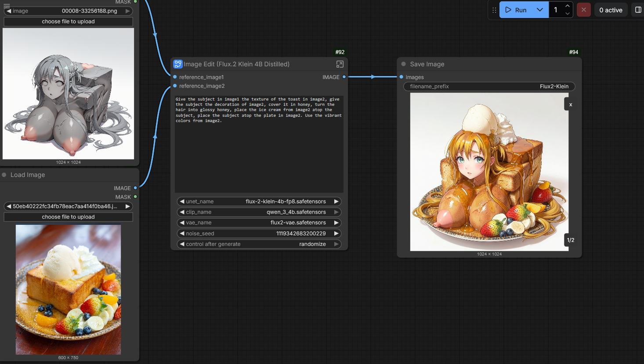Click the red cancel run X button
Image resolution: width=644 pixels, height=364 pixels.
pyautogui.click(x=583, y=10)
